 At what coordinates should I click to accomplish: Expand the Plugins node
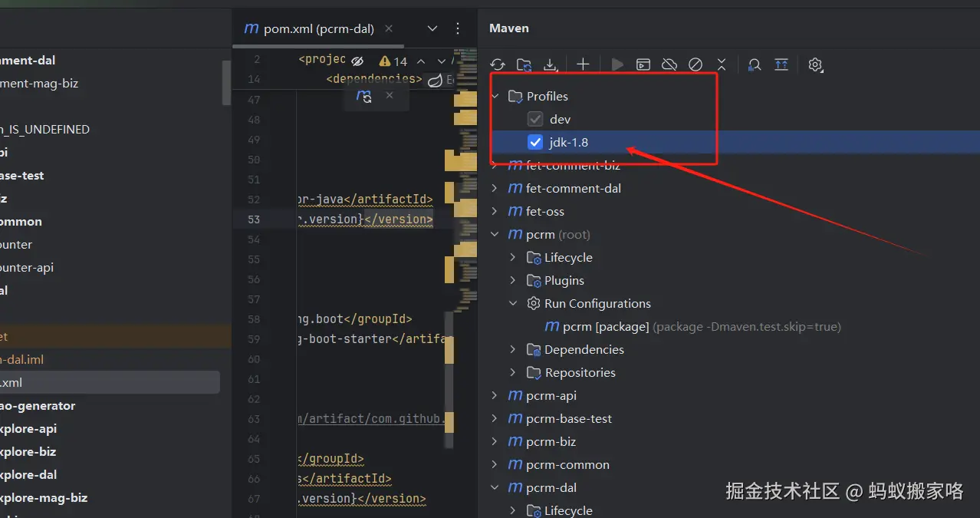(513, 280)
